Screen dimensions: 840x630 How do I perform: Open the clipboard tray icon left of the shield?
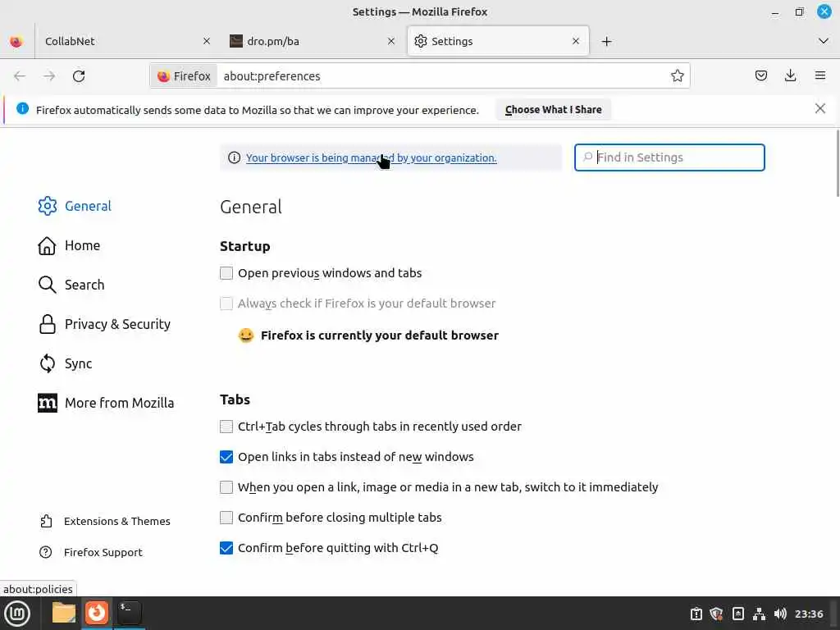(696, 614)
